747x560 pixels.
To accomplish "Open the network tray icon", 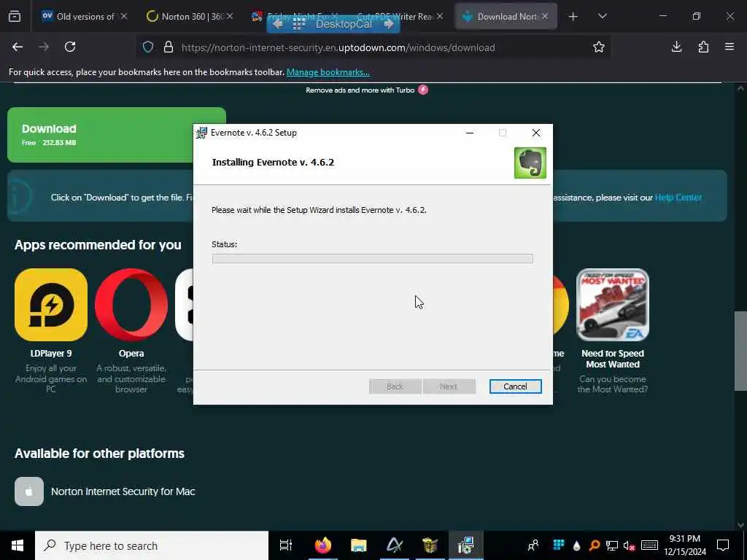I will coord(612,545).
